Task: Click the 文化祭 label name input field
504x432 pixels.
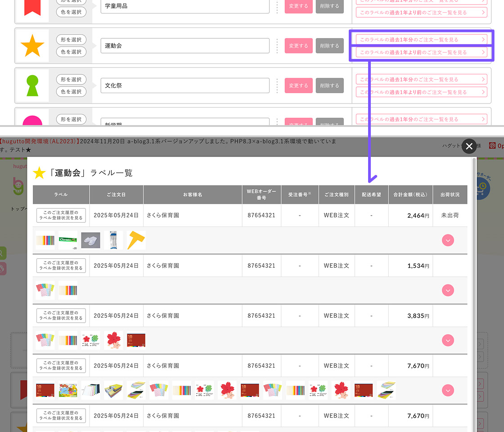Action: pos(184,85)
